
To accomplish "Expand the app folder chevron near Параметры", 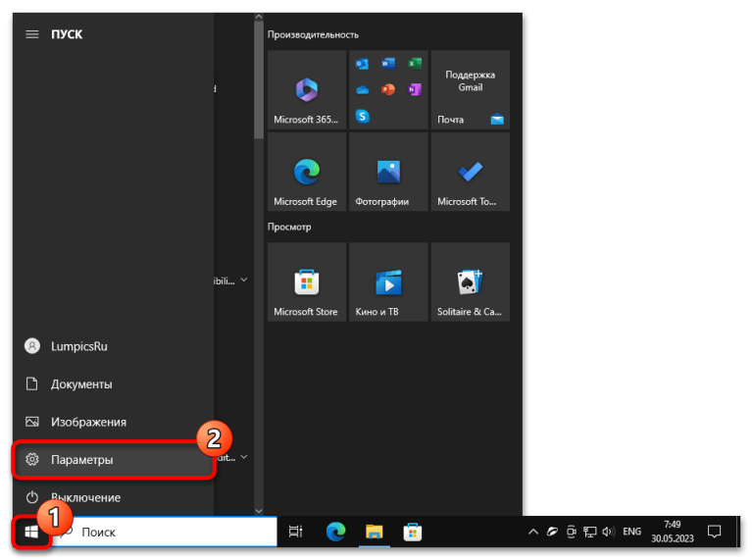I will pos(244,457).
